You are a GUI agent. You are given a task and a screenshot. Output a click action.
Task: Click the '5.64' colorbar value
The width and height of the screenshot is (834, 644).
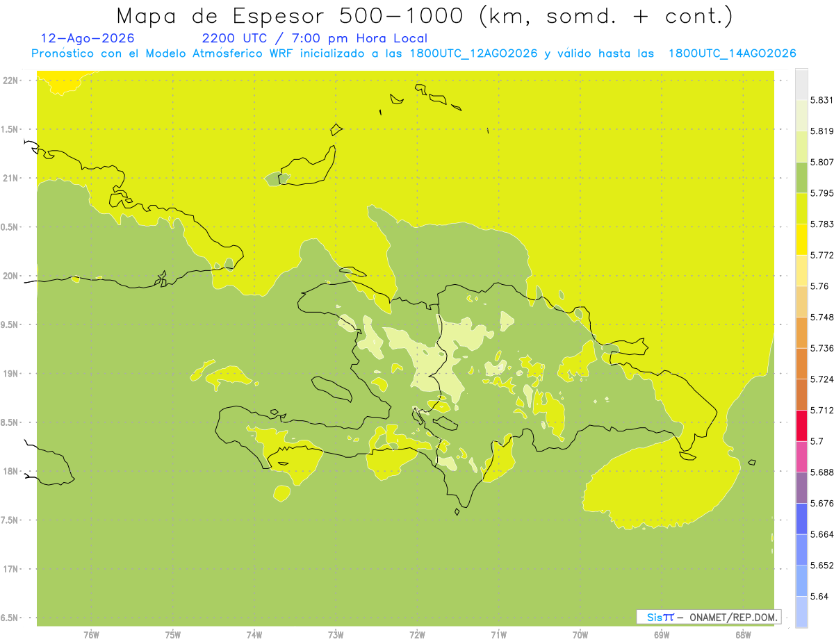point(819,596)
